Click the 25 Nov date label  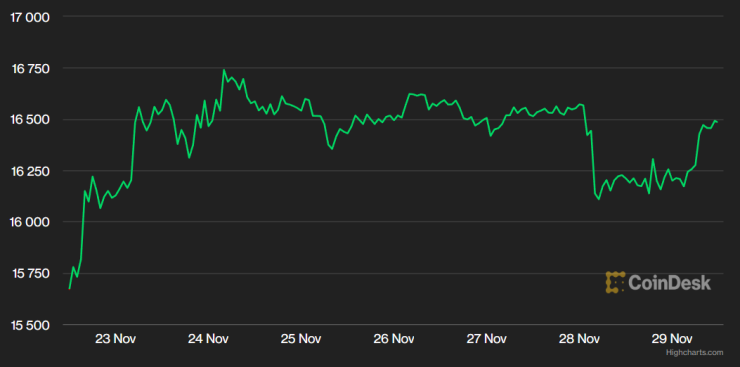tap(301, 338)
